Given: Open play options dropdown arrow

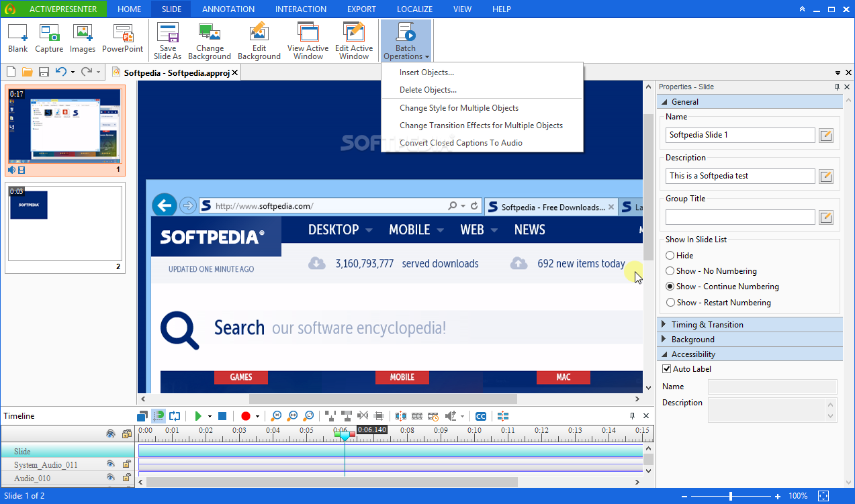Looking at the screenshot, I should click(210, 417).
